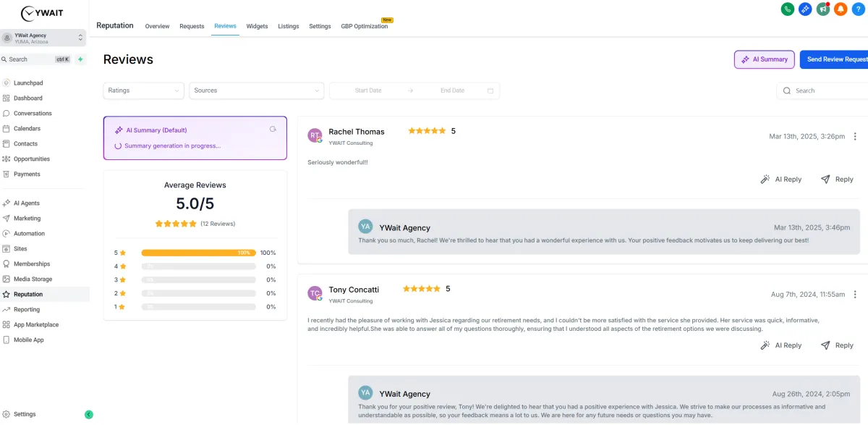Click the Rachel Thomas avatar
868x425 pixels.
[x=315, y=135]
